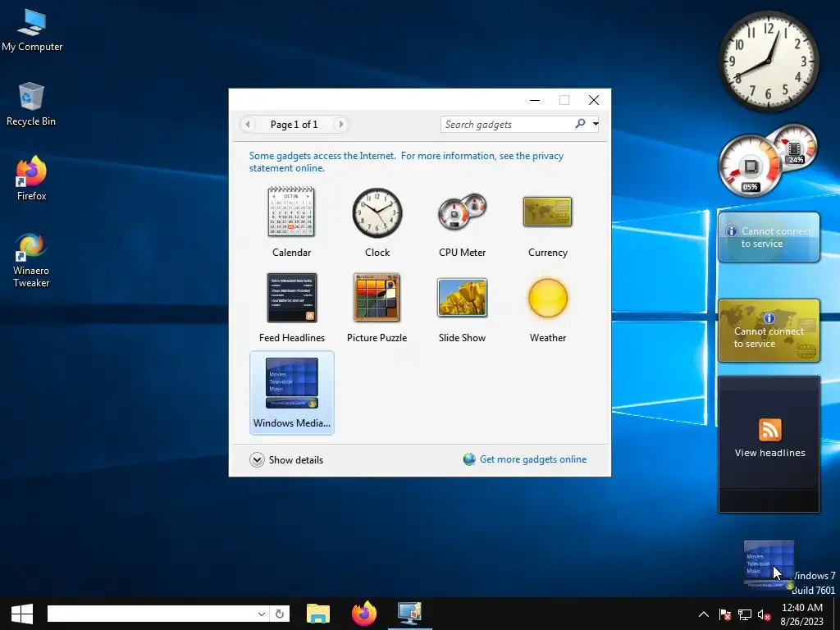Click View headlines in feed gadget

click(x=769, y=453)
